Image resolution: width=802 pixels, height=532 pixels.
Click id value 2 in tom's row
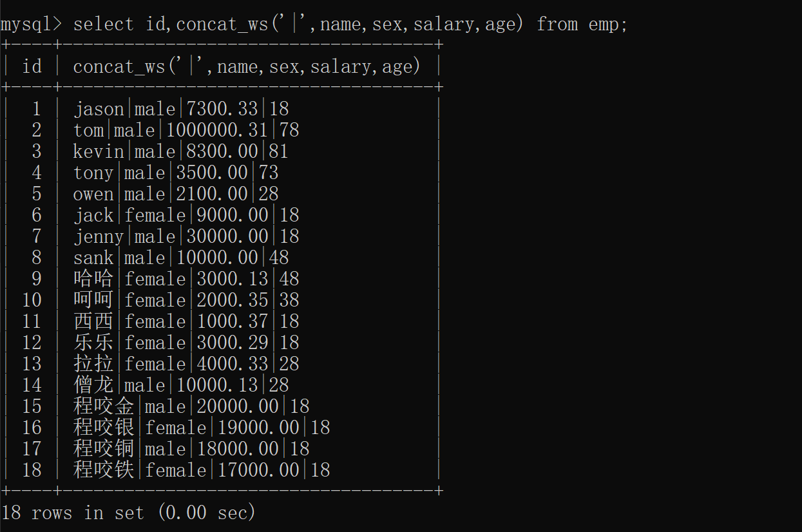click(37, 130)
